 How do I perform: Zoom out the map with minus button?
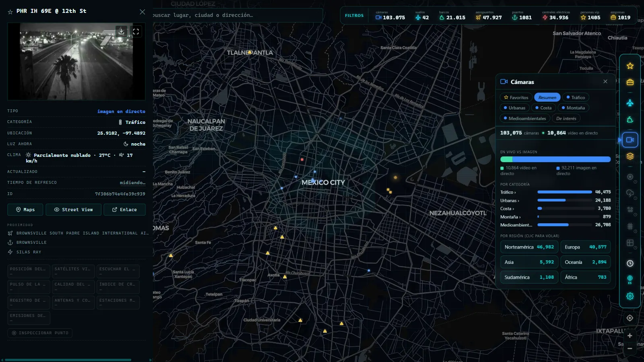pyautogui.click(x=630, y=348)
